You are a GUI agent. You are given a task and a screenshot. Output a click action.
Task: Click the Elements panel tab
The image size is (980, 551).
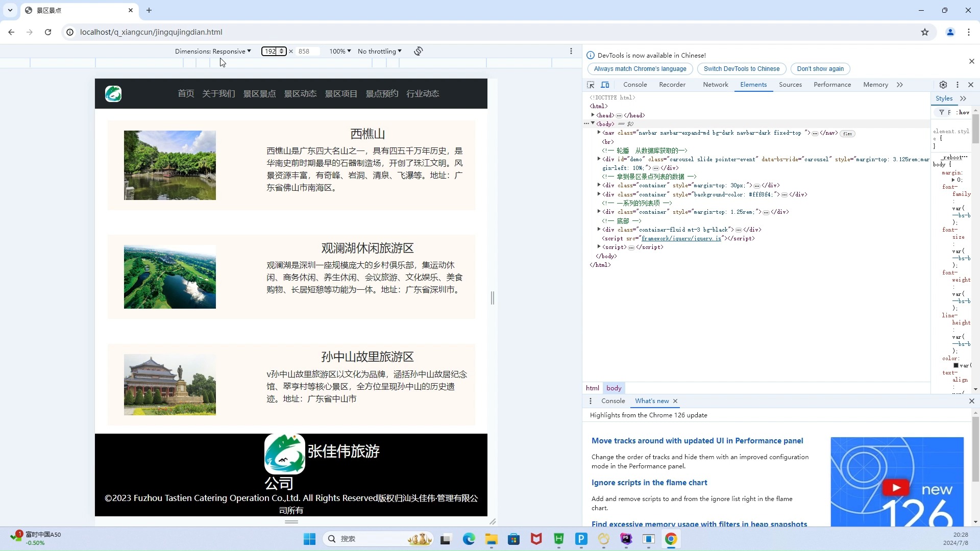(x=753, y=85)
